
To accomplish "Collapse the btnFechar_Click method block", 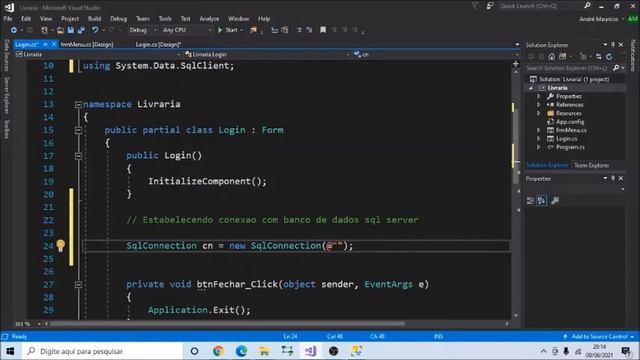I will pyautogui.click(x=78, y=284).
